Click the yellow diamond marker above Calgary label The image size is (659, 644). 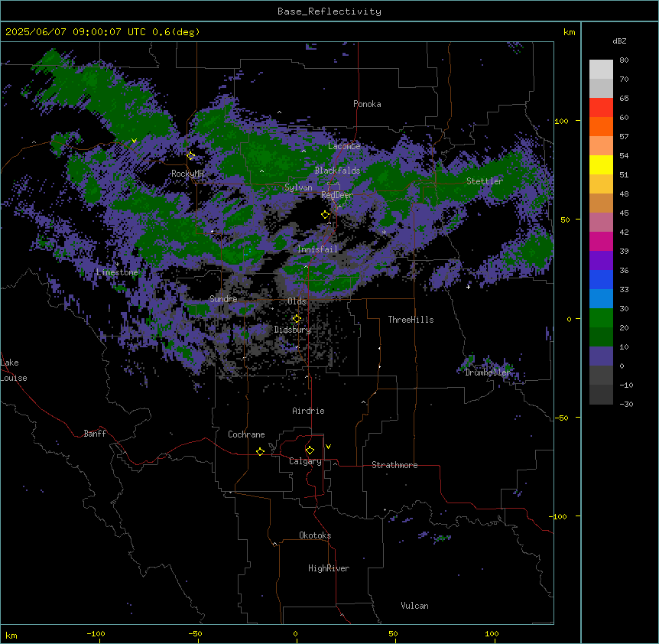310,450
